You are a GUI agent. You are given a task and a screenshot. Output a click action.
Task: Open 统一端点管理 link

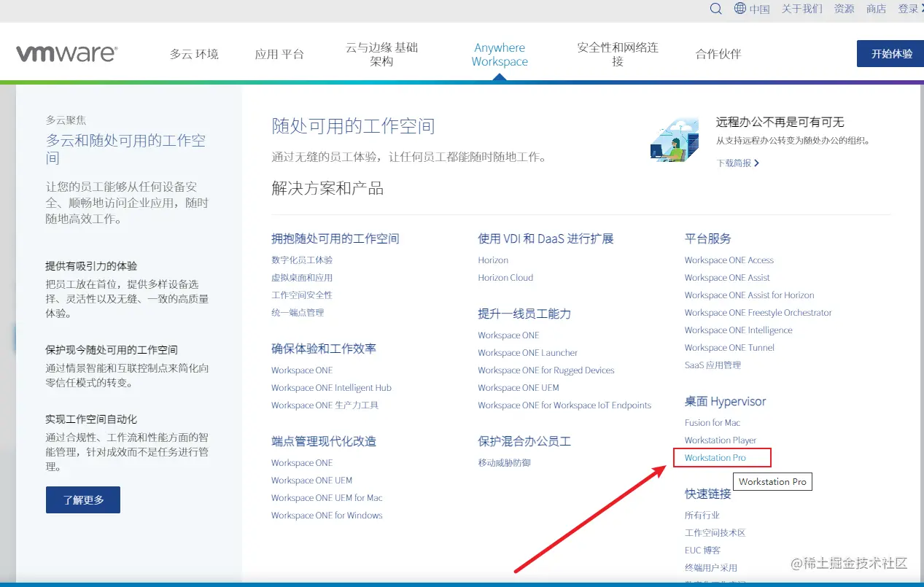[x=298, y=313]
